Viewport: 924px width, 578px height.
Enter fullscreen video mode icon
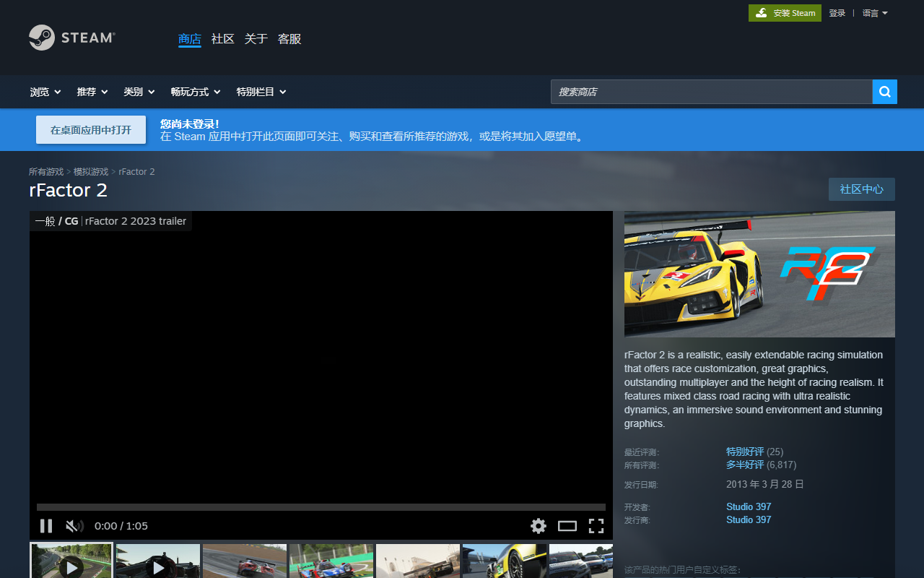(596, 526)
